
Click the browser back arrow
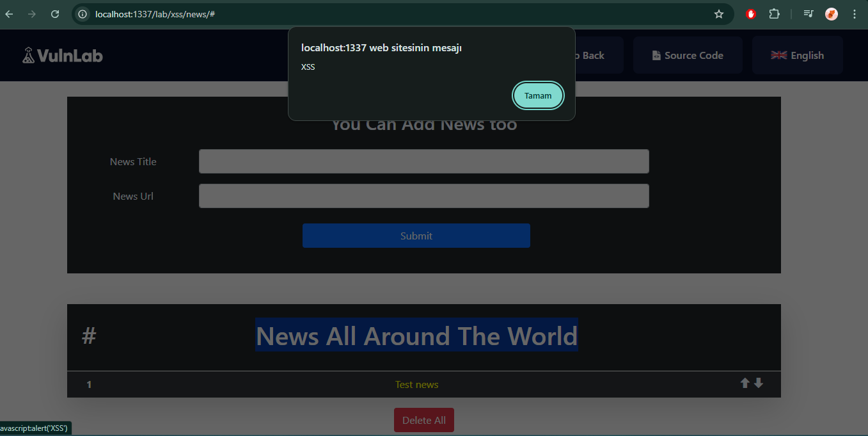(x=9, y=14)
